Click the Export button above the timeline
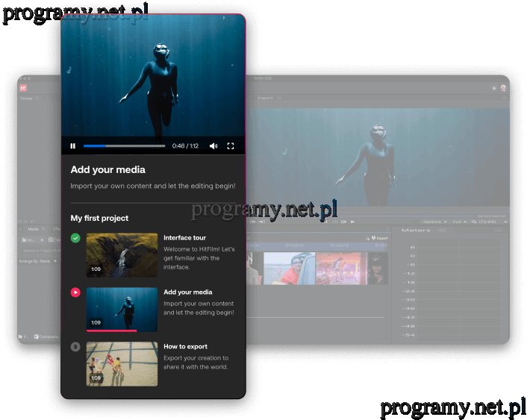527x420 pixels. click(379, 238)
